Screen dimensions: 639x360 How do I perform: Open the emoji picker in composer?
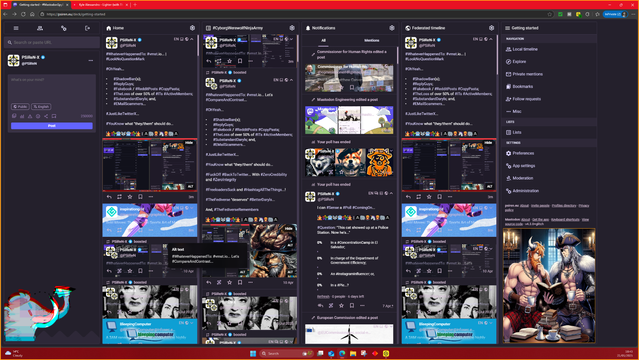(38, 116)
